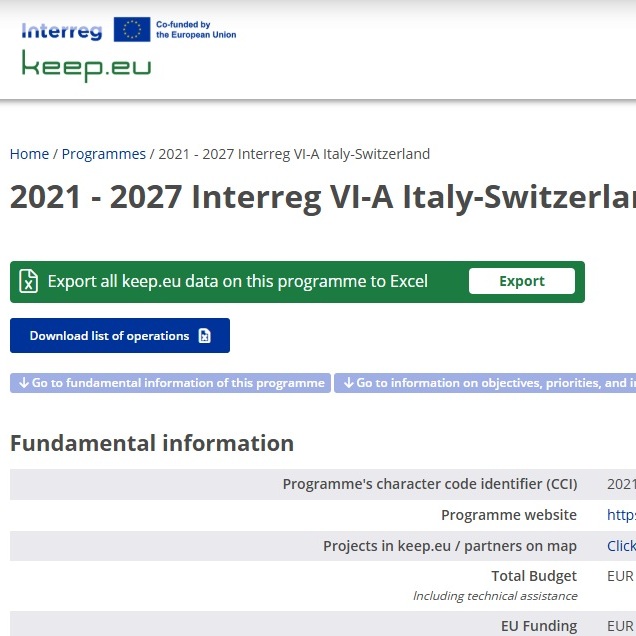Image resolution: width=636 pixels, height=636 pixels.
Task: Go to Home via breadcrumb
Action: tap(29, 154)
